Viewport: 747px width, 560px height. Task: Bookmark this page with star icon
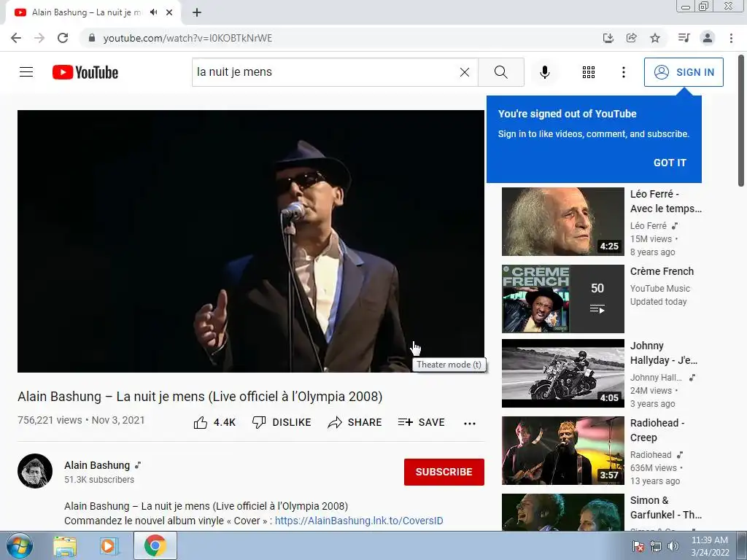click(655, 38)
